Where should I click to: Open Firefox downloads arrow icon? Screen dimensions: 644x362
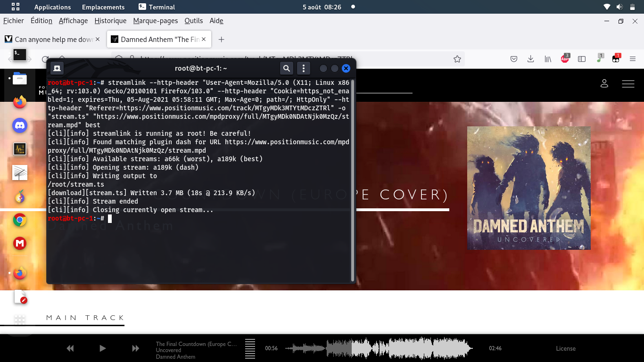[x=530, y=59]
